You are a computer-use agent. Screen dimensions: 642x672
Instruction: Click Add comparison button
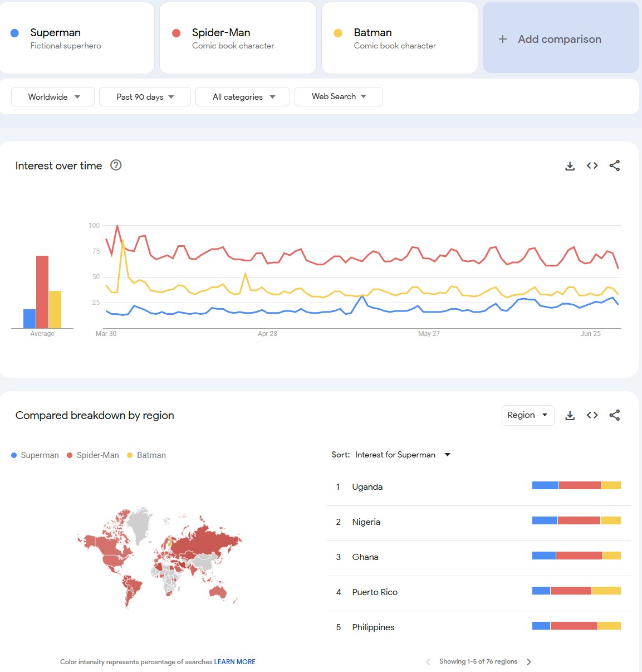click(x=561, y=38)
